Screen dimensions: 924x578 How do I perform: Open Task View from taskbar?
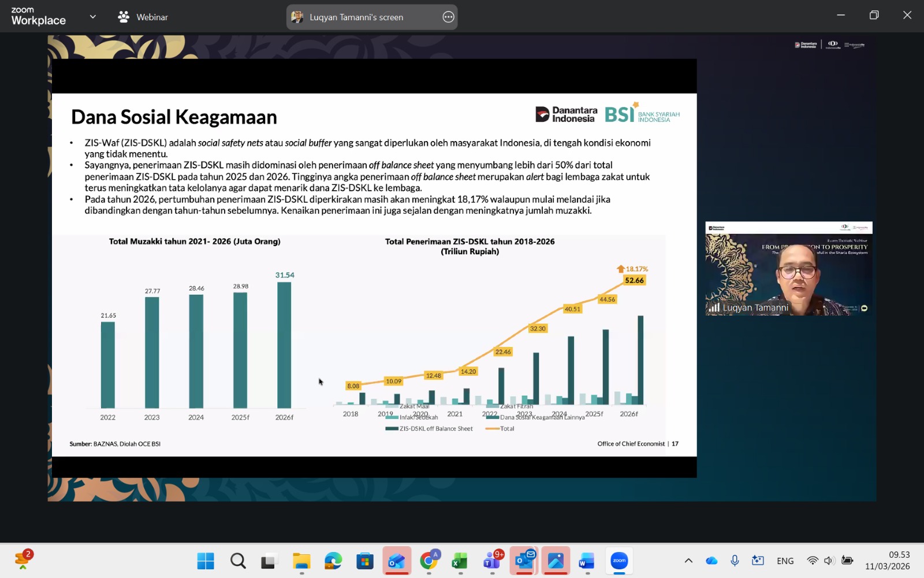tap(269, 561)
